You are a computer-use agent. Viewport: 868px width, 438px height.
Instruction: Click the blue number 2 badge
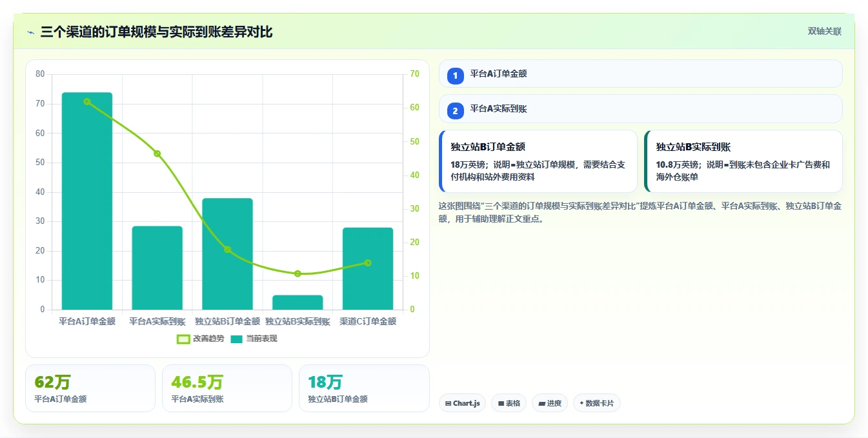point(455,111)
